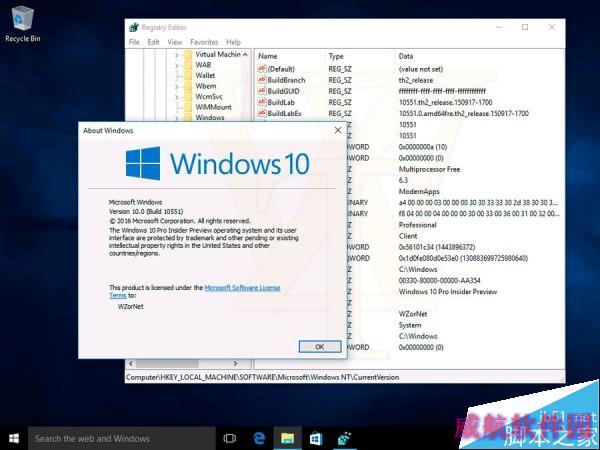Open the Edit menu
This screenshot has width=600, height=450.
[153, 42]
